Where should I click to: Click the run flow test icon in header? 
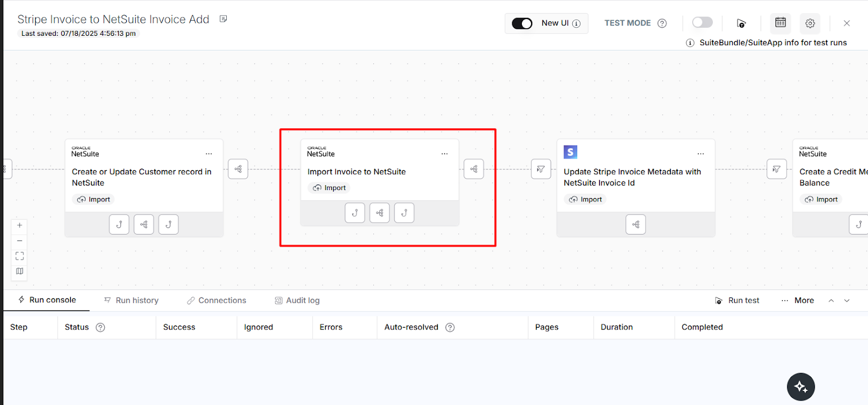click(x=741, y=23)
